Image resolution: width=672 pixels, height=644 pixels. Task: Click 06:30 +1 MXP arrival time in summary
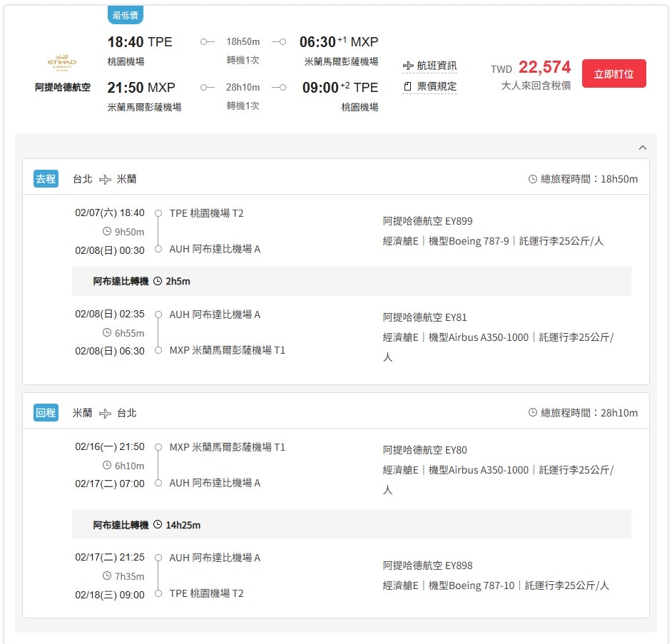pos(339,41)
